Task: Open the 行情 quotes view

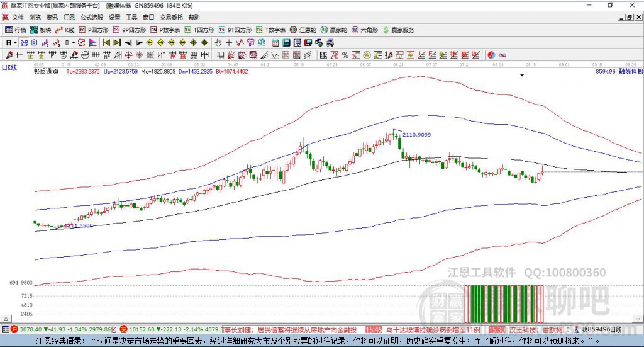Action: [15, 30]
